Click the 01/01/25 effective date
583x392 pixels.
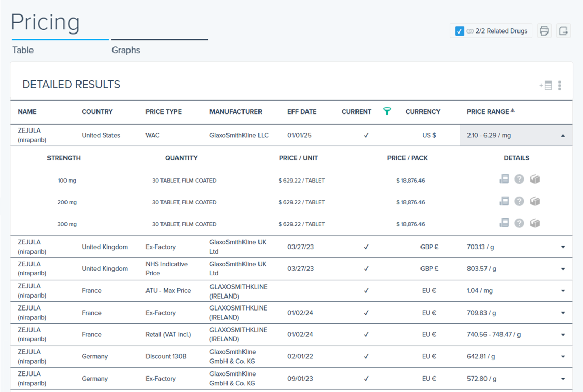click(x=299, y=135)
